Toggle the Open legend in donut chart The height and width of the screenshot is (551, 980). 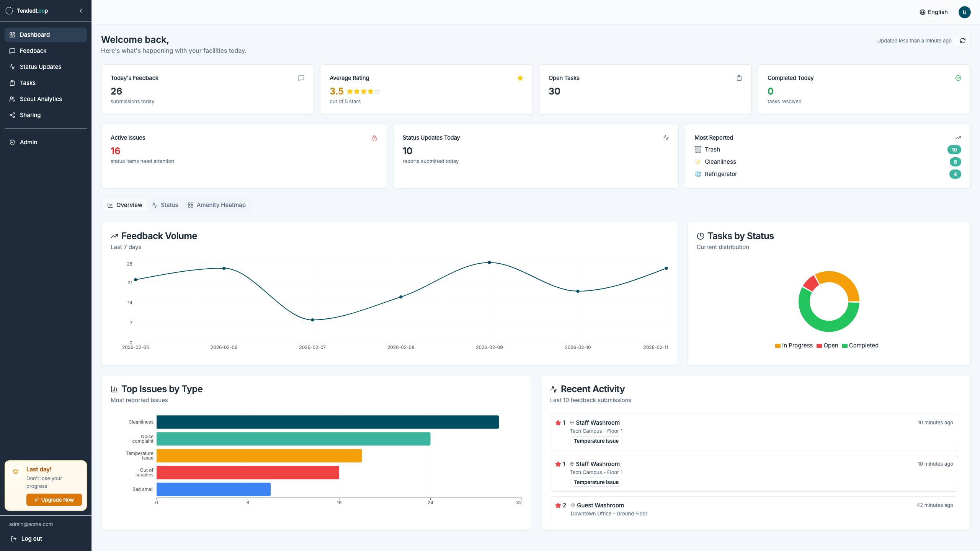coord(828,345)
